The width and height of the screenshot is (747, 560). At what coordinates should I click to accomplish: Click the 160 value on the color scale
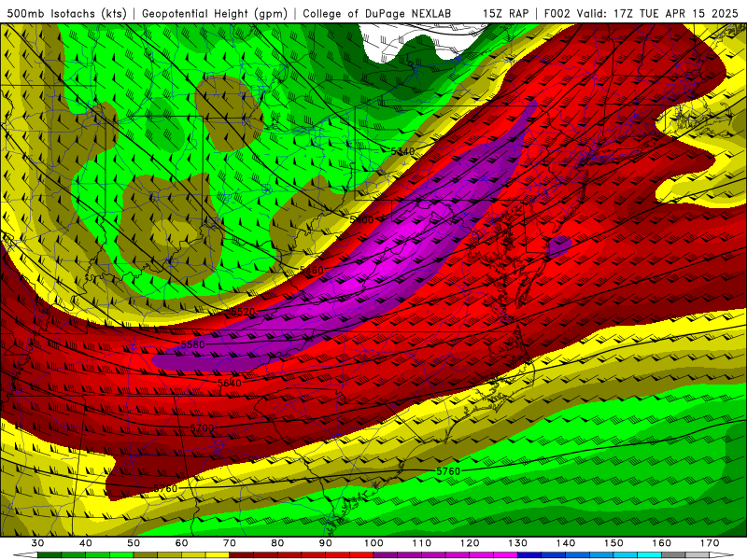(661, 543)
